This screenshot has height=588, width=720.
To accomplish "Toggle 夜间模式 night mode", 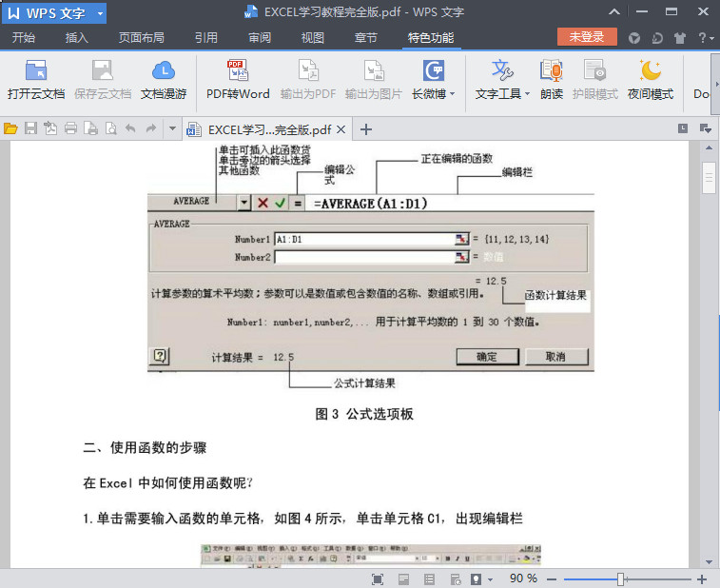I will pyautogui.click(x=651, y=80).
